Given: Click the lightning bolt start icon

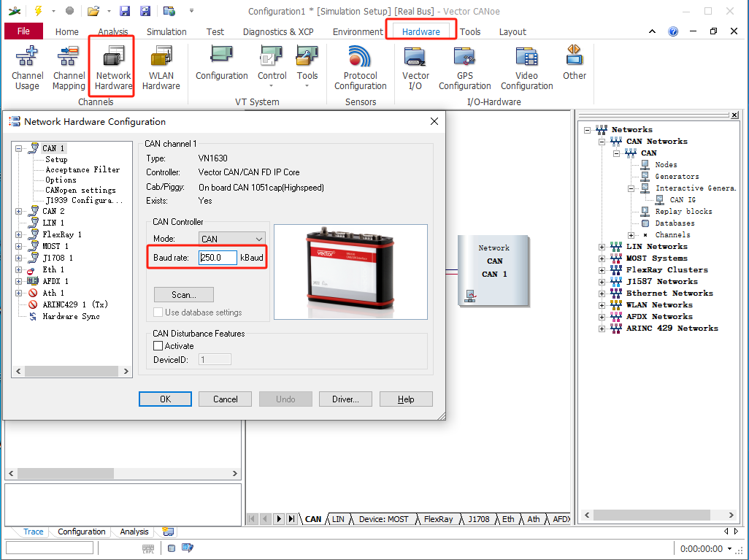Looking at the screenshot, I should pos(38,10).
